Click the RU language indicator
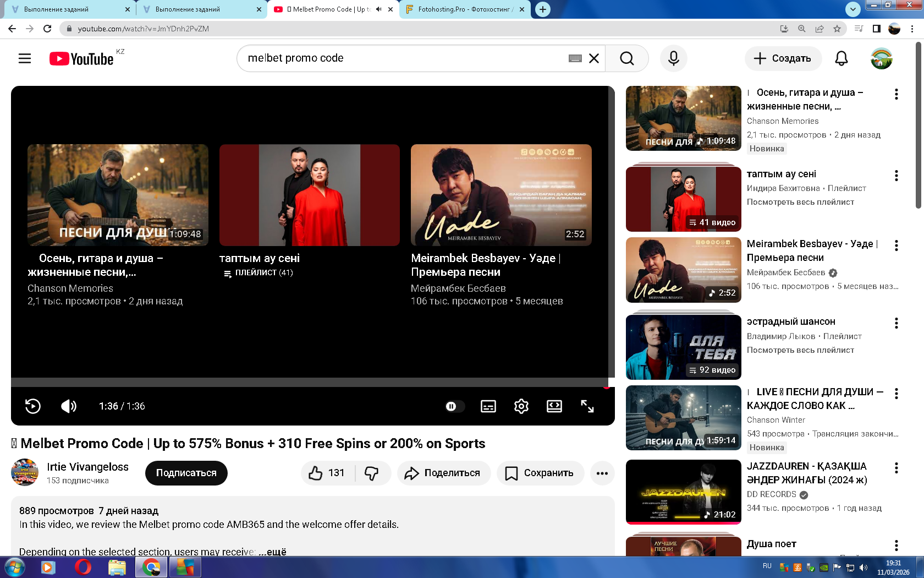924x578 pixels. [x=767, y=566]
